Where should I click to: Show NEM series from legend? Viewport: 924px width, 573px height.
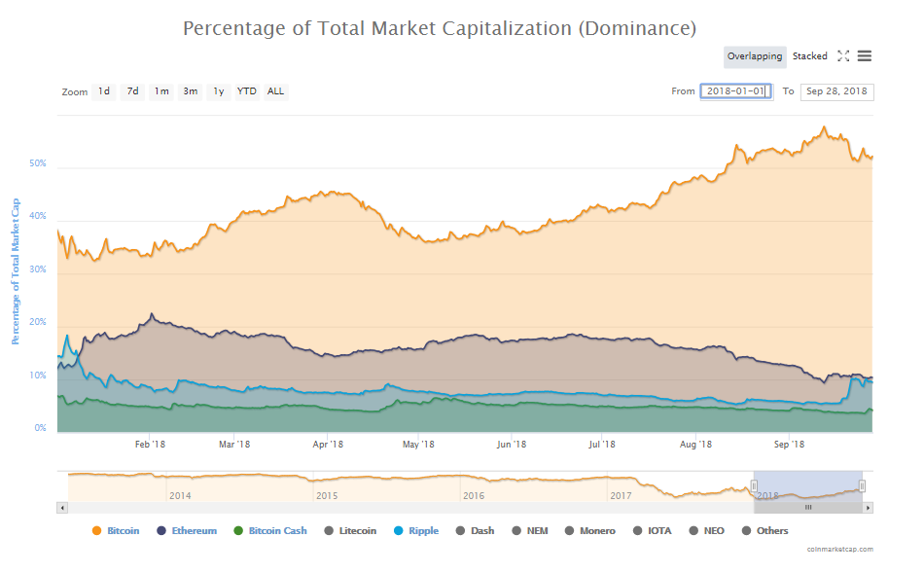[530, 531]
